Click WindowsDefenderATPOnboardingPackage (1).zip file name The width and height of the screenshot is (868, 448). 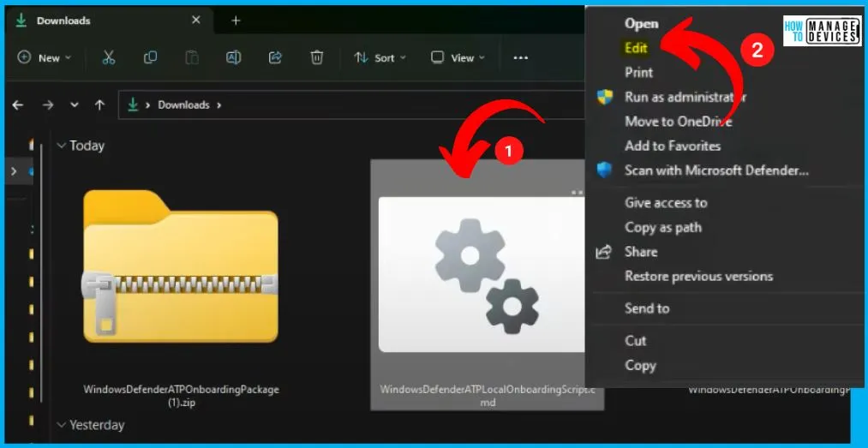(181, 396)
